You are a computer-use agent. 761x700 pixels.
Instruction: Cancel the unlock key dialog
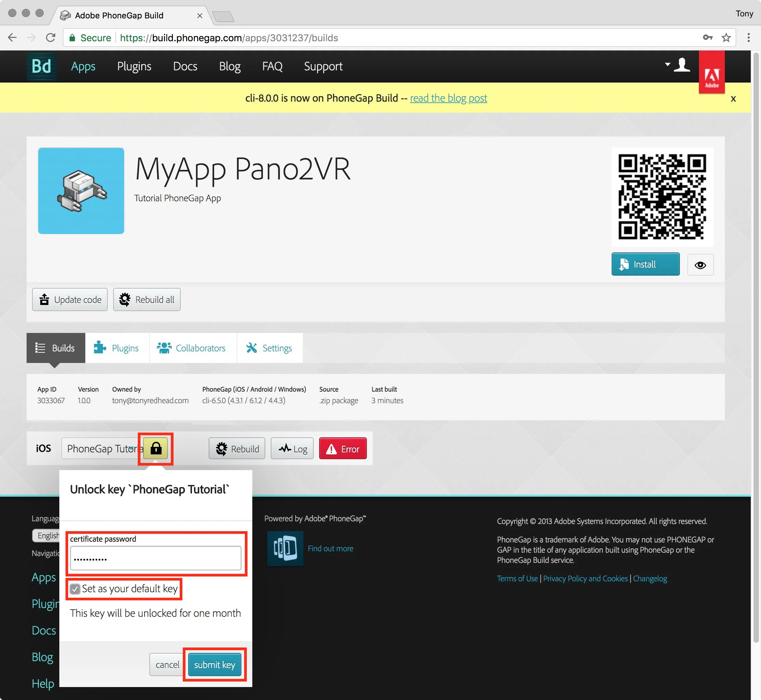[x=167, y=665]
